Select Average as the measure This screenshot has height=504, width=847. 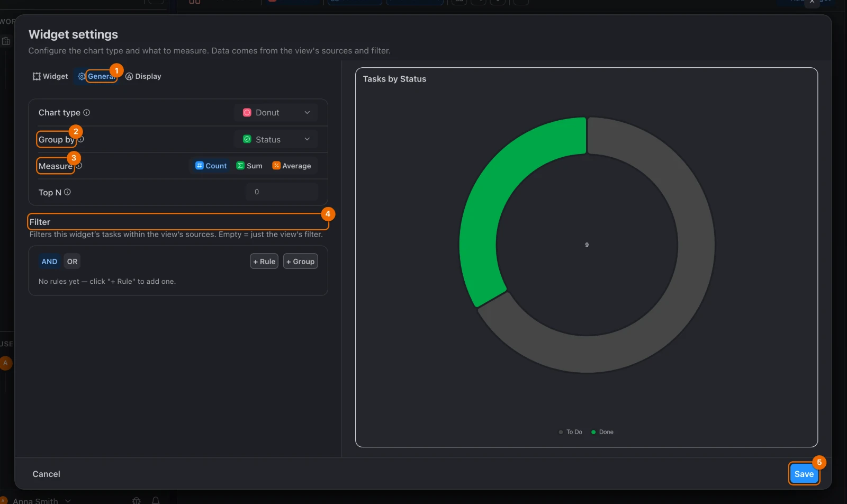292,166
